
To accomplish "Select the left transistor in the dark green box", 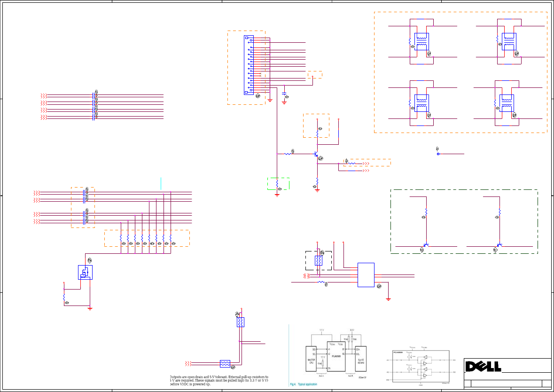I will tap(426, 244).
